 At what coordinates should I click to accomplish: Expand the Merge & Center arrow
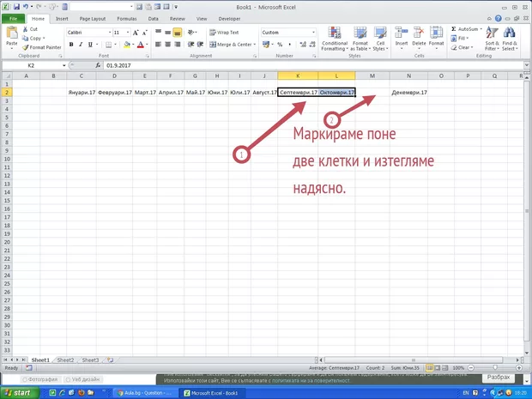point(255,45)
